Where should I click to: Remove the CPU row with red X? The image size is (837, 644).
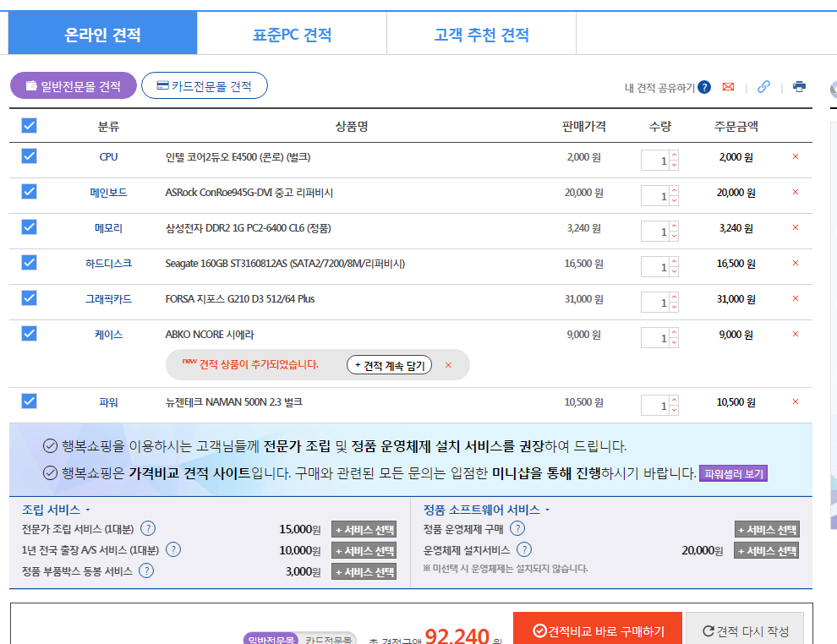[795, 157]
